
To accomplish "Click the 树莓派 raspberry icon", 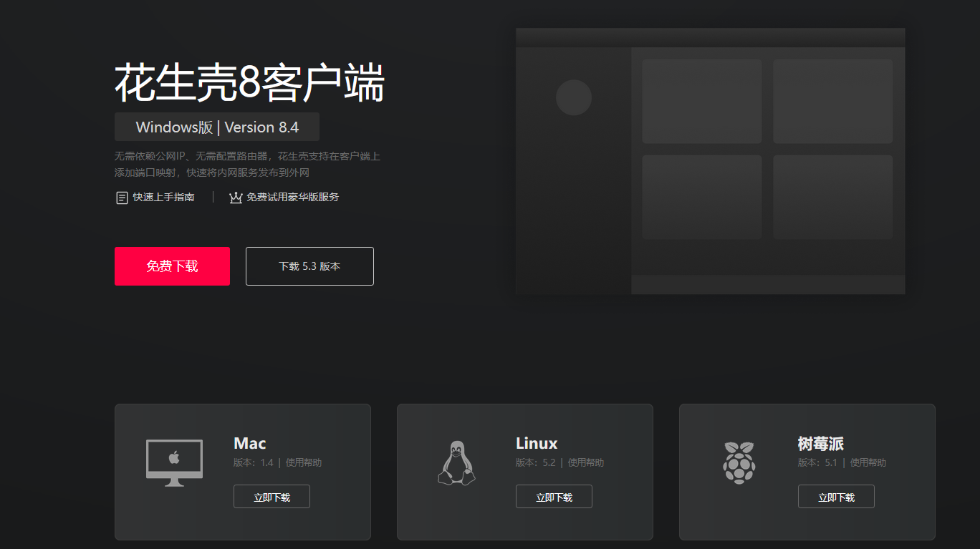I will 739,462.
